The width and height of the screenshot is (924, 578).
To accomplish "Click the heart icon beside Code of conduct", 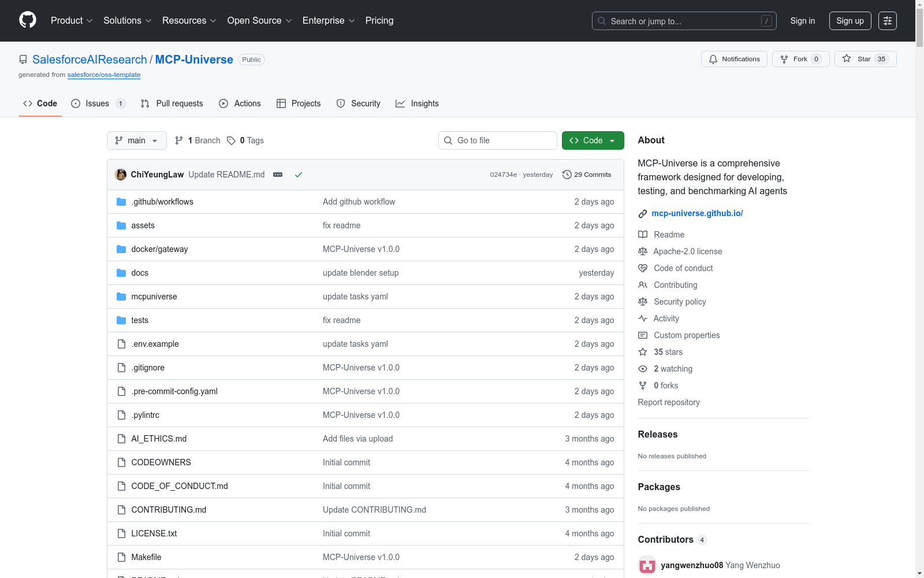I will [643, 268].
